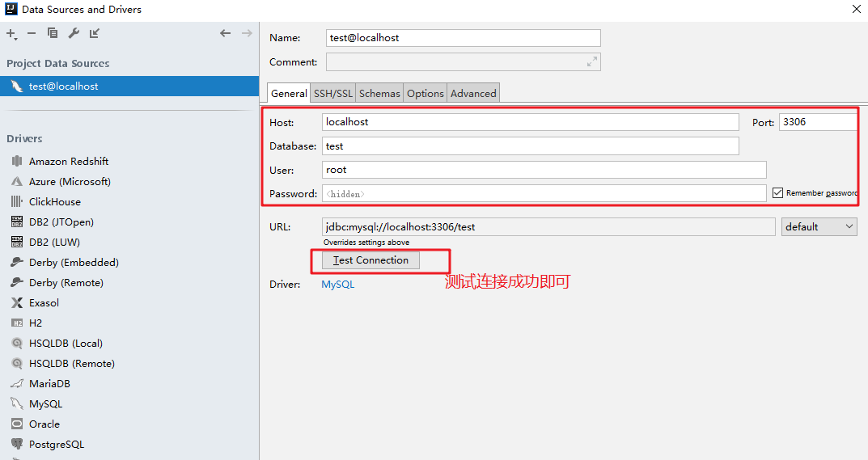868x460 pixels.
Task: Open the Options tab
Action: [x=426, y=94]
